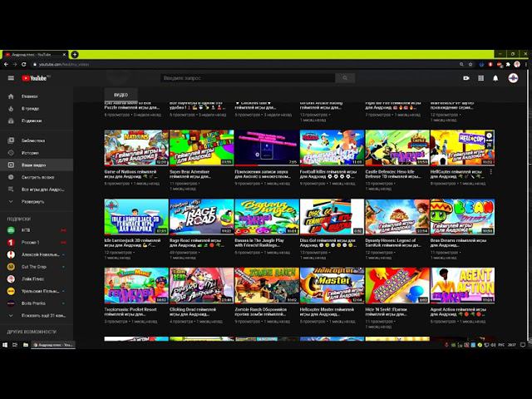Open Task View on the taskbar
Image resolution: width=532 pixels, height=399 pixels.
(15, 345)
